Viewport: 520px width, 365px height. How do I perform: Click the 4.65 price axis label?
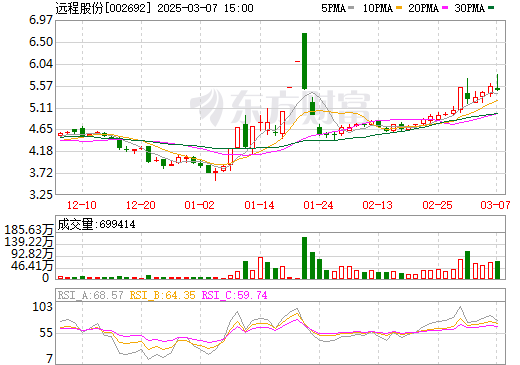(x=41, y=129)
